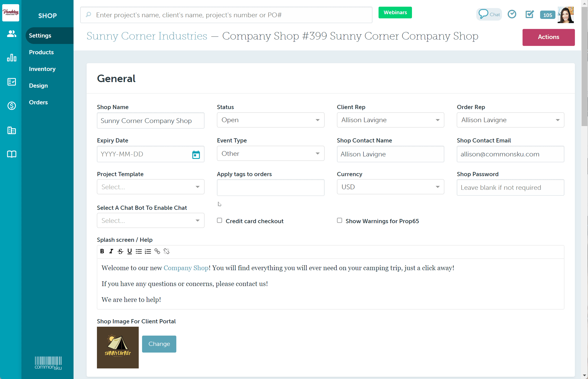
Task: Click the insert link icon in editor
Action: (157, 251)
